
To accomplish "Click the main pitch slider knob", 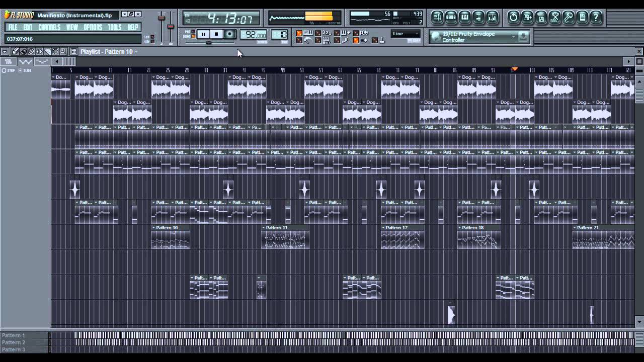I will 171,26.
